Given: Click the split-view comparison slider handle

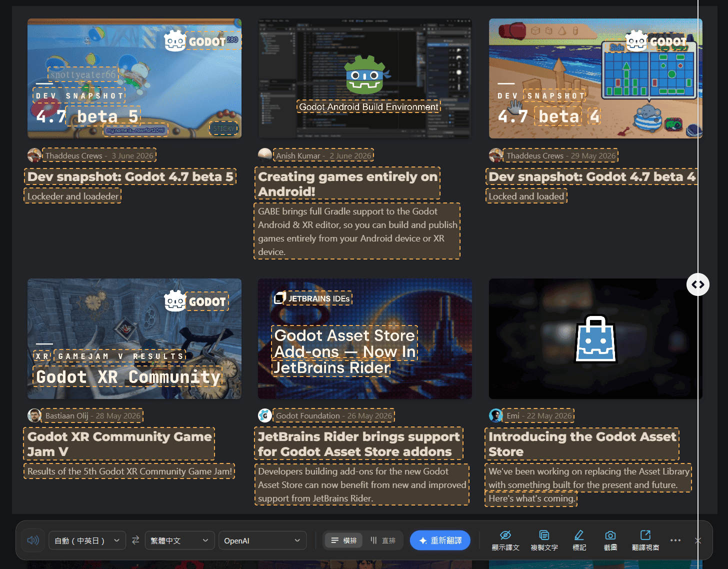Looking at the screenshot, I should (698, 284).
